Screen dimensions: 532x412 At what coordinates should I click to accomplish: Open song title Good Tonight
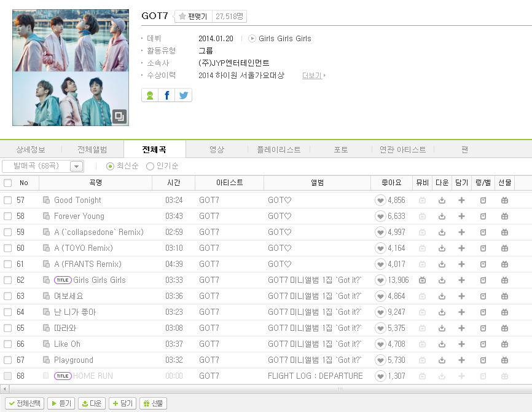77,200
